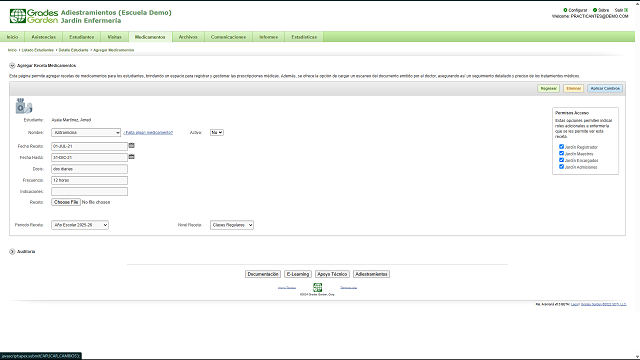
Task: Expand the Auditoría section
Action: coord(12,251)
